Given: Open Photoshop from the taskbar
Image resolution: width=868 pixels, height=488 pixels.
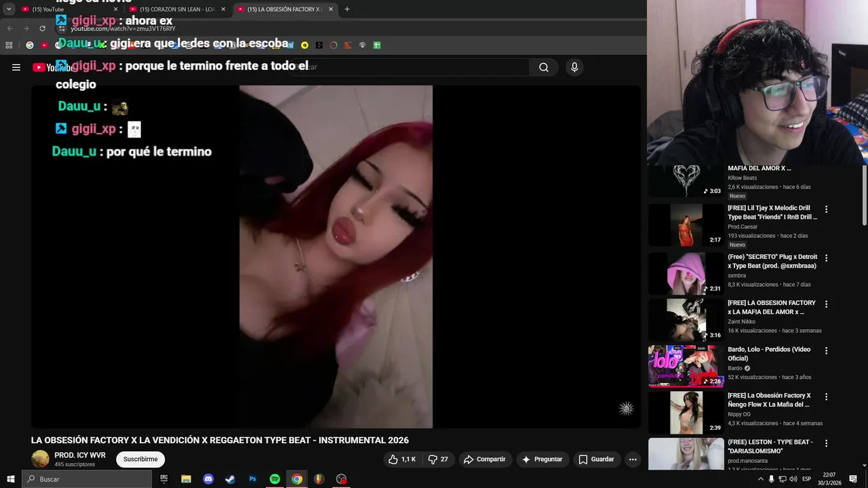Looking at the screenshot, I should coord(252,479).
